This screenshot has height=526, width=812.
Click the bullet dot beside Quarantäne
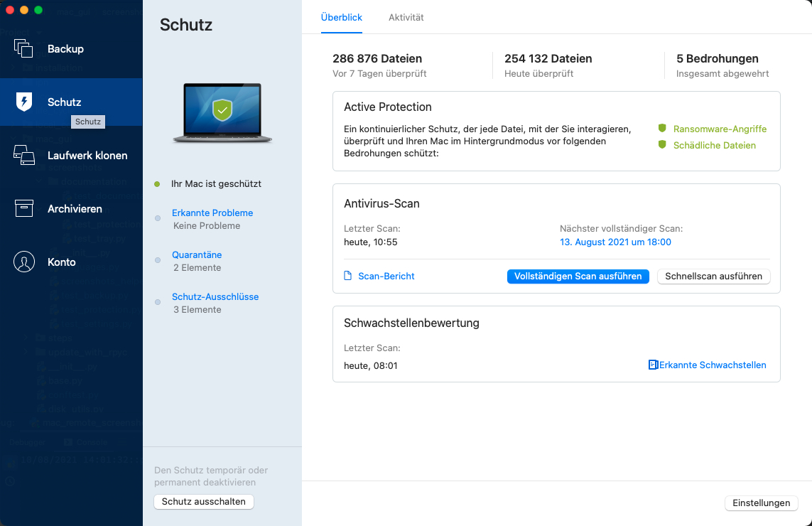coord(158,259)
